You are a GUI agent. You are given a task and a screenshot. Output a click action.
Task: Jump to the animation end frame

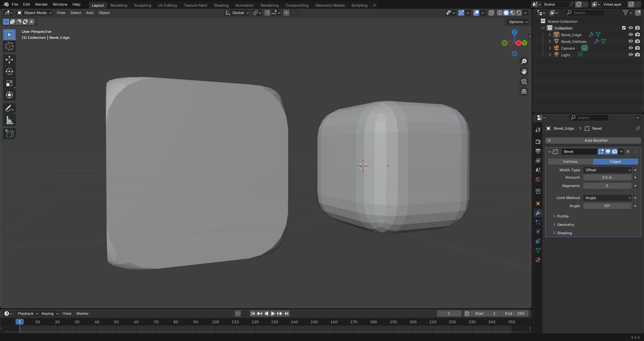coord(286,314)
